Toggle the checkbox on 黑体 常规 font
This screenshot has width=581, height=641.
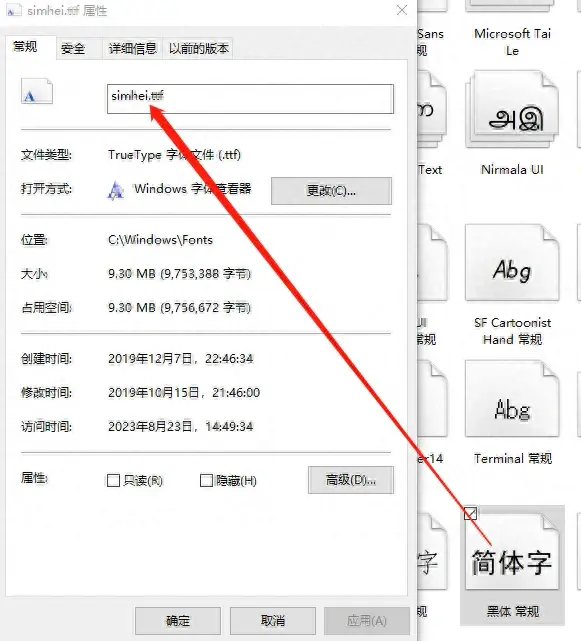pos(471,513)
